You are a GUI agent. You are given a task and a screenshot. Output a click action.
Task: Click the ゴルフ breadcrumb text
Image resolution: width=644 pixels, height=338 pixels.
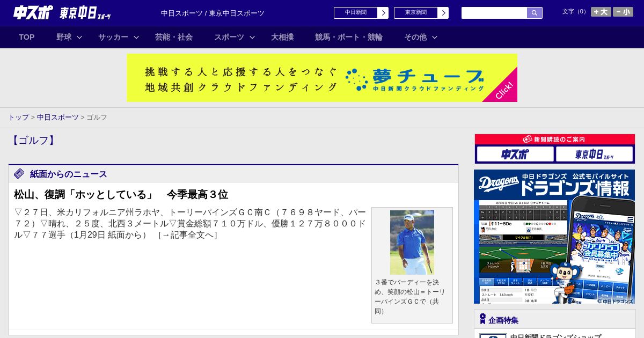[97, 117]
